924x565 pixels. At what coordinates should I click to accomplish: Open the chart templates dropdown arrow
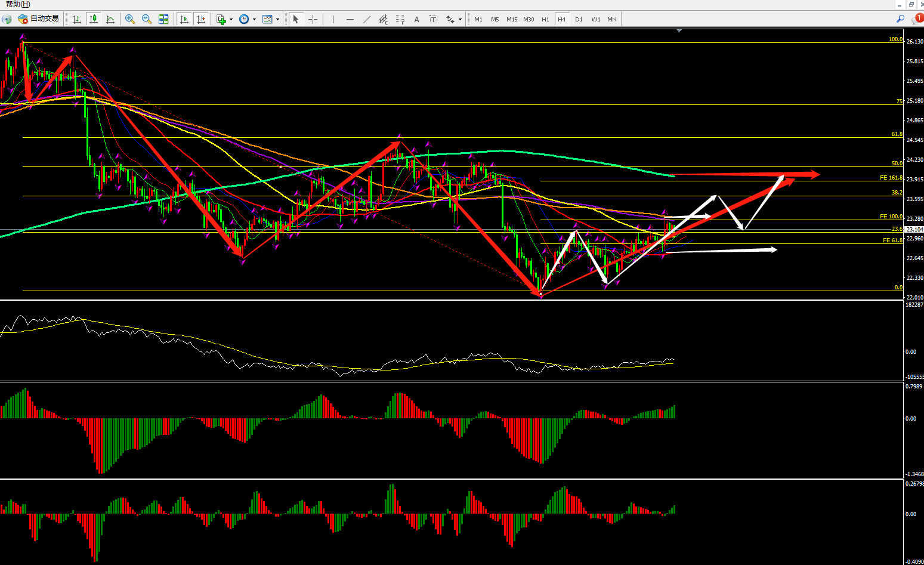[277, 19]
